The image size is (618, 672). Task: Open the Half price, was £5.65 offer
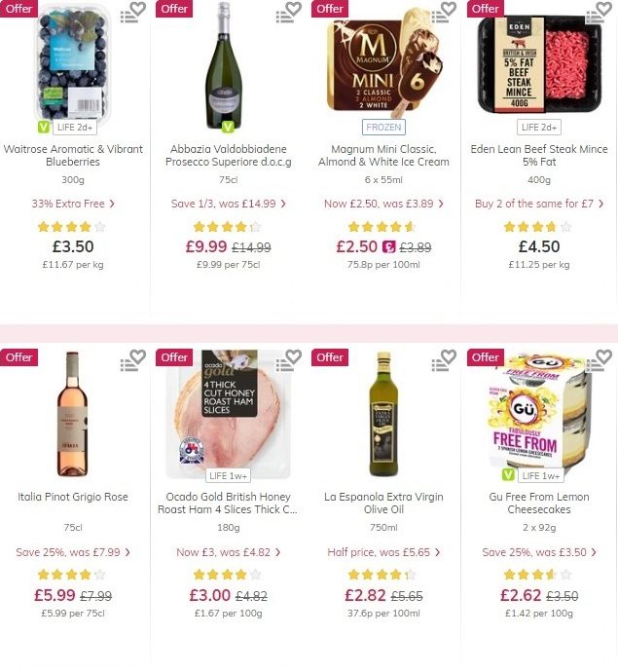[x=383, y=552]
